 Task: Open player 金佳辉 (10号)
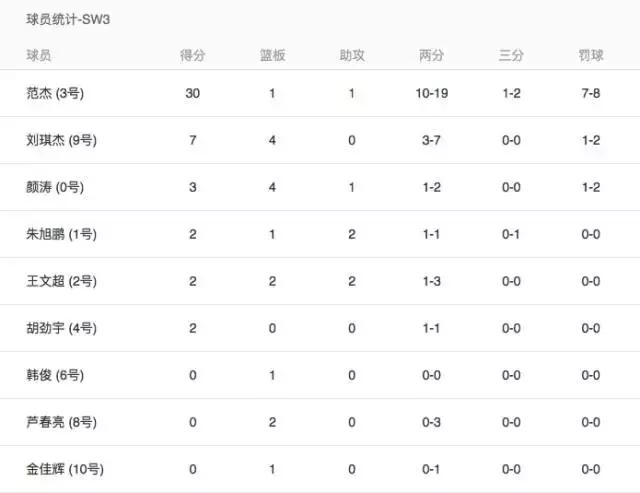(70, 469)
